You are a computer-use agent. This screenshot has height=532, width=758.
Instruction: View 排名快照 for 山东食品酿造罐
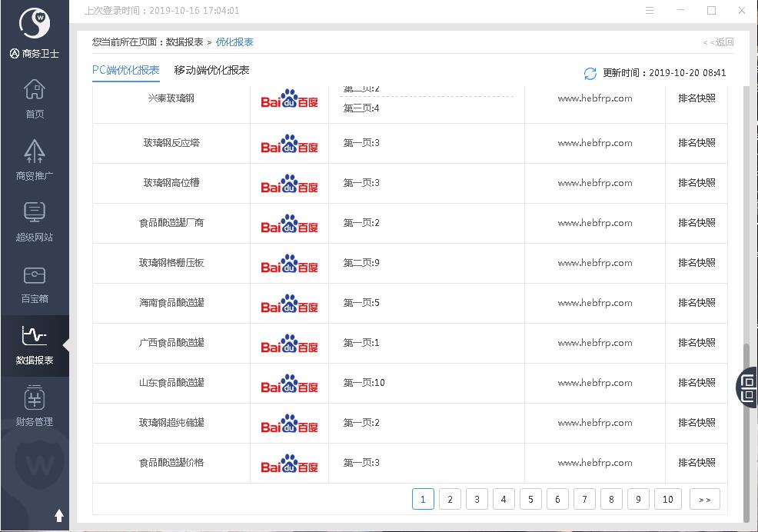tap(696, 383)
